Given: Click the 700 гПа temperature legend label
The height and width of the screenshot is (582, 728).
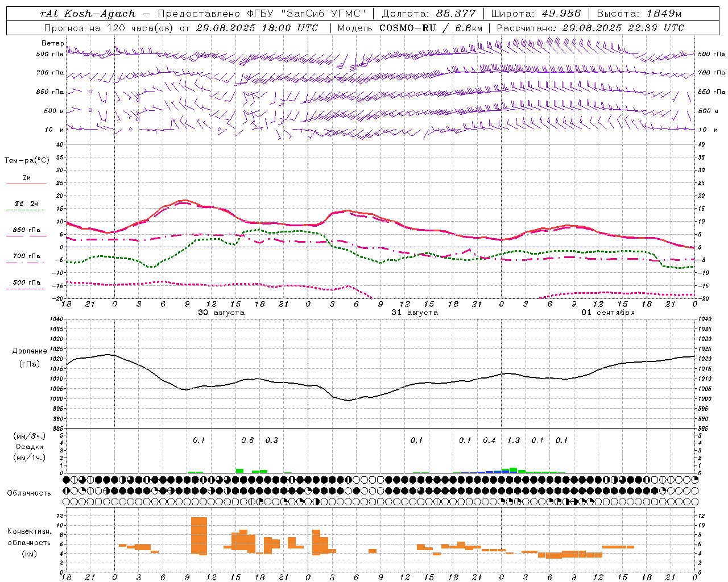Looking at the screenshot, I should click(27, 256).
